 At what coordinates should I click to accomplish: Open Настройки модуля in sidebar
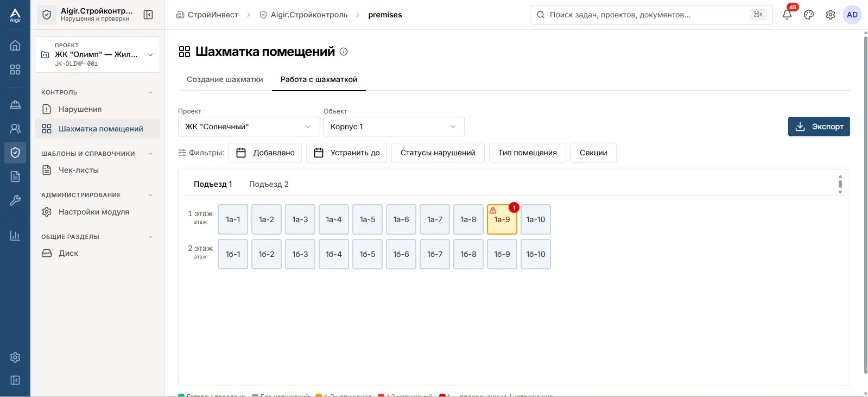98,212
